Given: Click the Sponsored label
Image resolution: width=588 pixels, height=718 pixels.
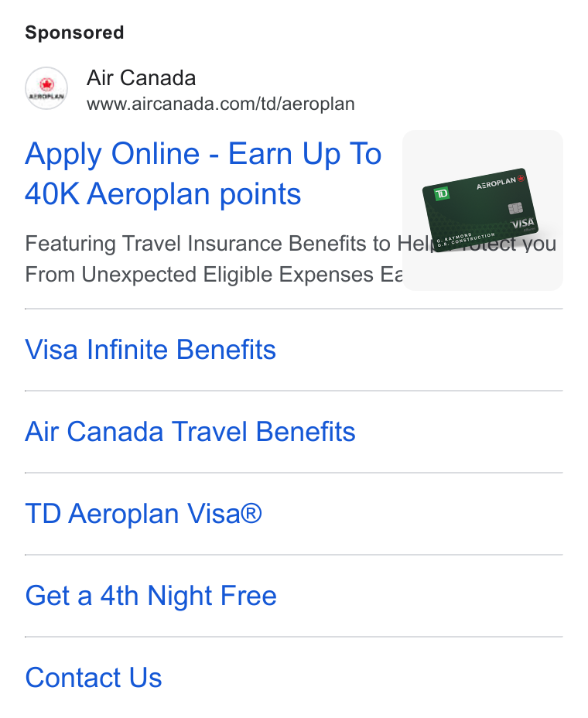Looking at the screenshot, I should coord(74,32).
